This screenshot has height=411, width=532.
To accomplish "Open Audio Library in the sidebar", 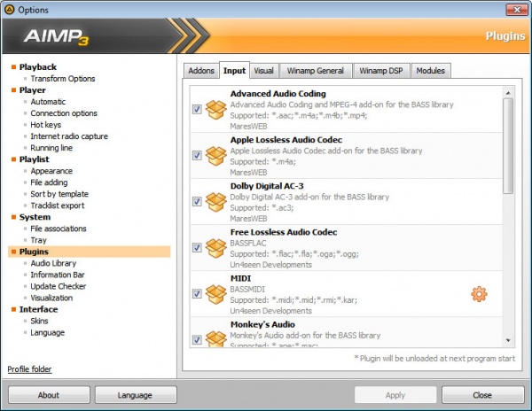I will (x=53, y=263).
